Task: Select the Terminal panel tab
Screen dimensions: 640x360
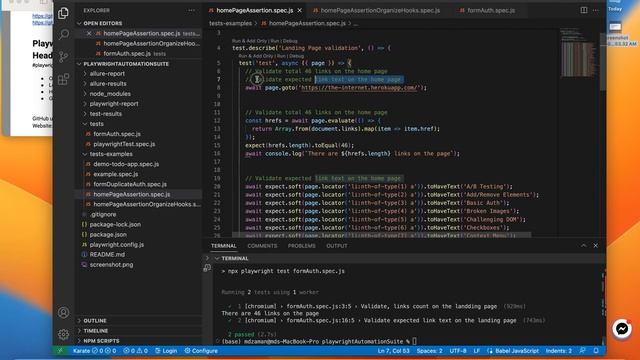Action: [x=224, y=246]
